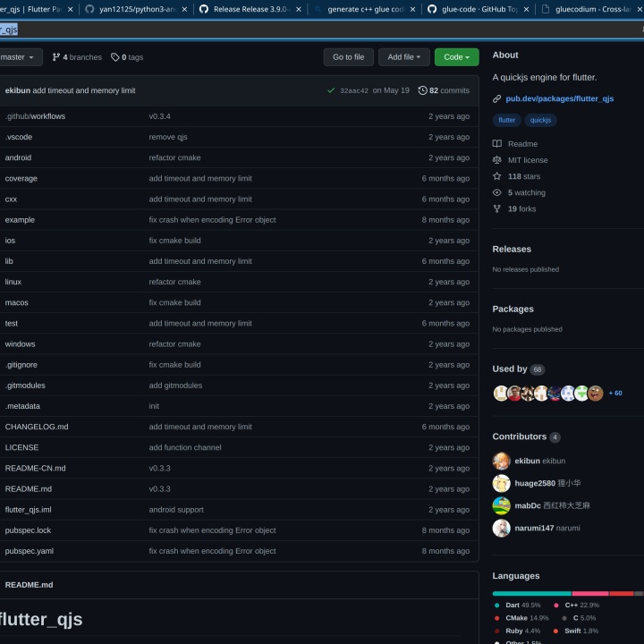Click the Dart segment of language bar
644x644 pixels.
pyautogui.click(x=531, y=594)
